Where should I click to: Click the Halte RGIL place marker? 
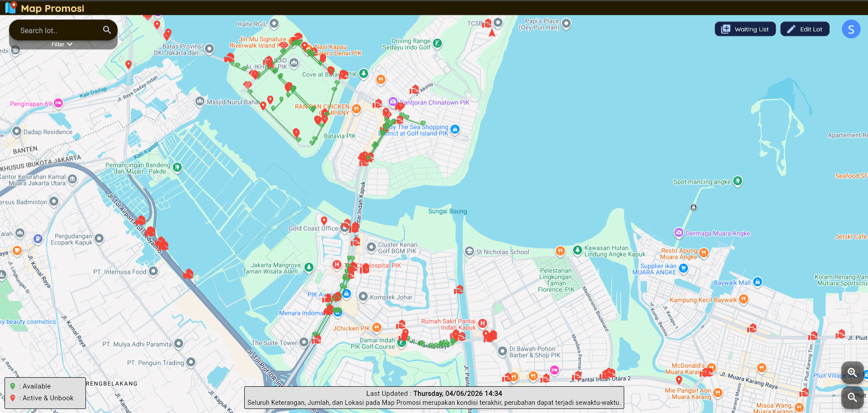click(274, 24)
